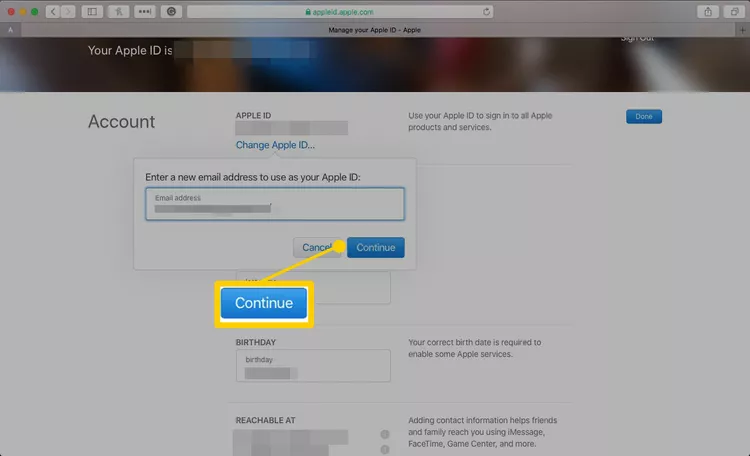Reload the appleid.apple.com page
The image size is (750, 456).
486,11
